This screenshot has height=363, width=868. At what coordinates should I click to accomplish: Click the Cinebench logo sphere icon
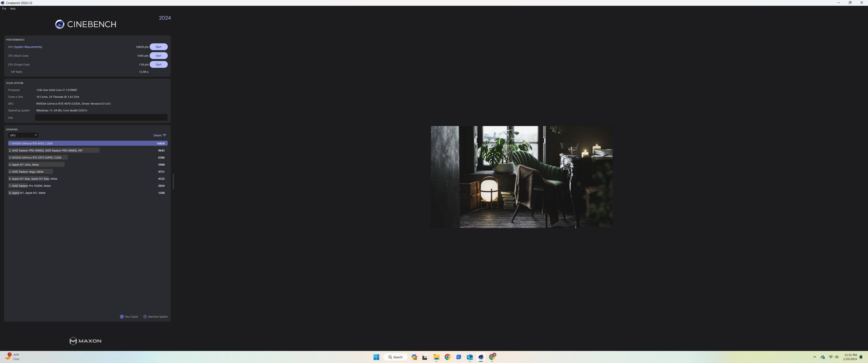coord(60,24)
